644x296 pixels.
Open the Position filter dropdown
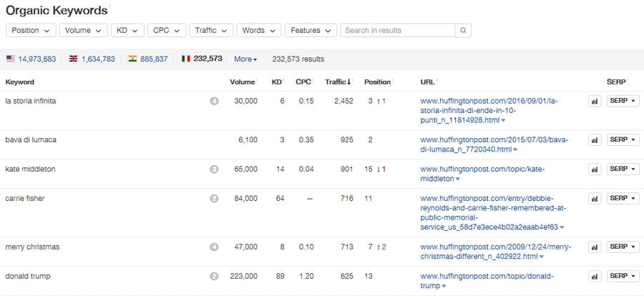tap(31, 30)
